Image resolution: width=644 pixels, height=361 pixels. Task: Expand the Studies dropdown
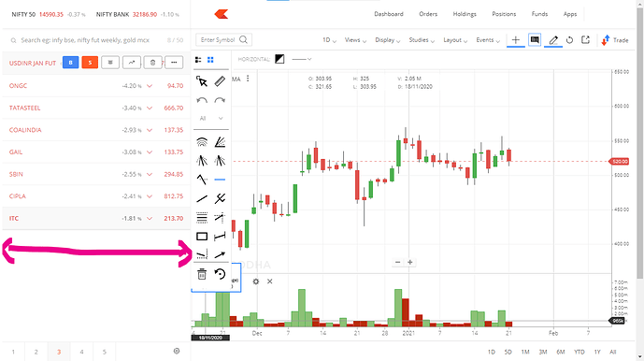tap(422, 40)
